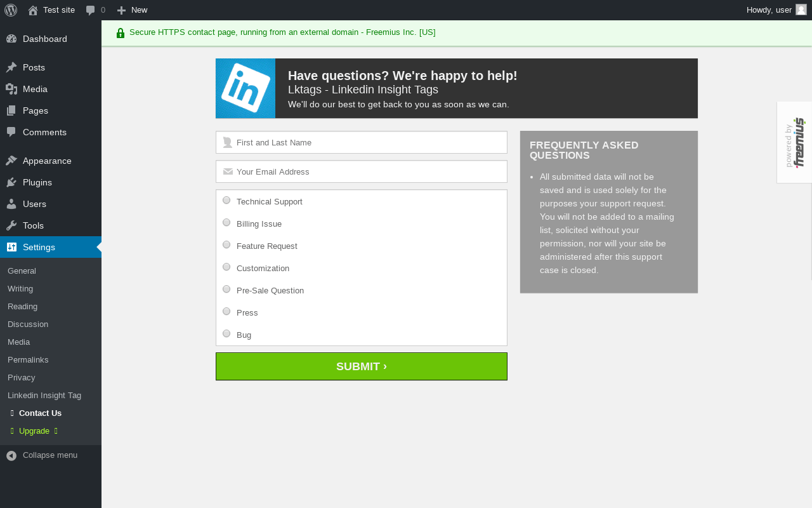Choose the Customization radio option

click(226, 267)
